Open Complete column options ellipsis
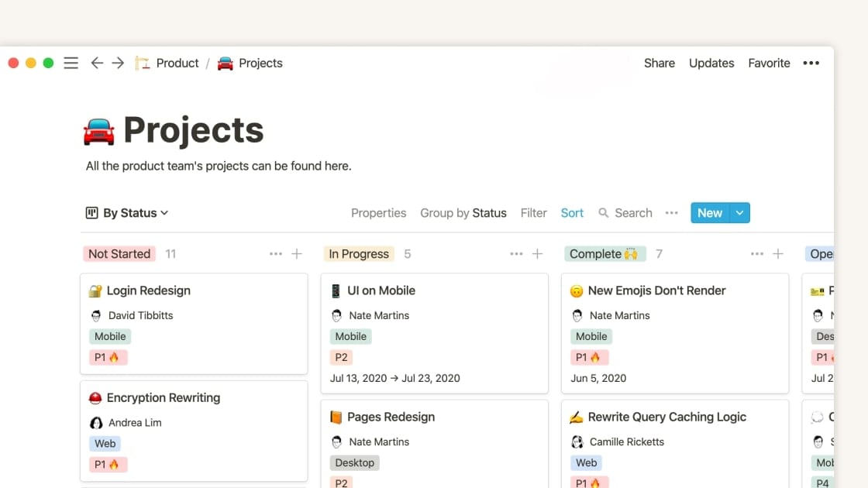The width and height of the screenshot is (868, 488). click(x=756, y=254)
